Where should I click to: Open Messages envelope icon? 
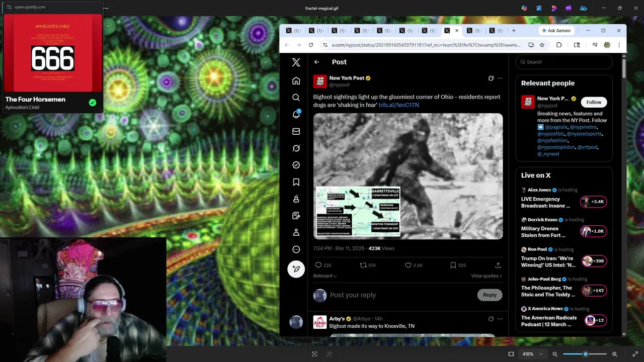[296, 131]
